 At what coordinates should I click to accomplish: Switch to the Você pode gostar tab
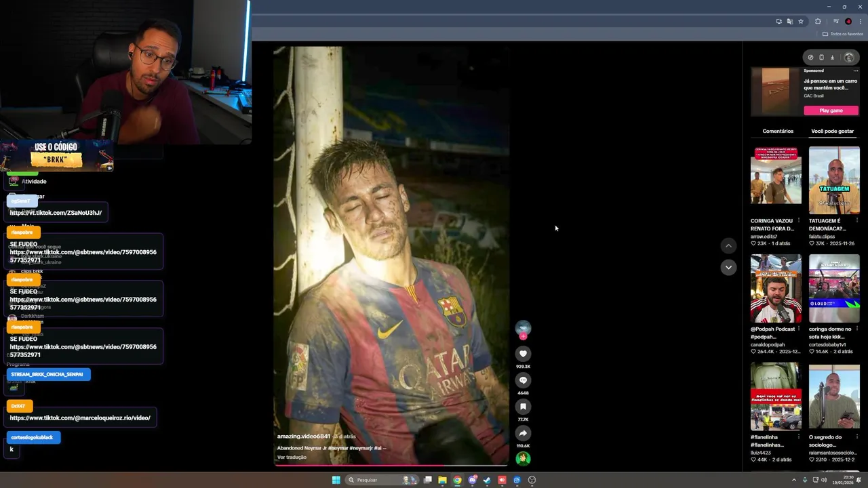tap(832, 131)
